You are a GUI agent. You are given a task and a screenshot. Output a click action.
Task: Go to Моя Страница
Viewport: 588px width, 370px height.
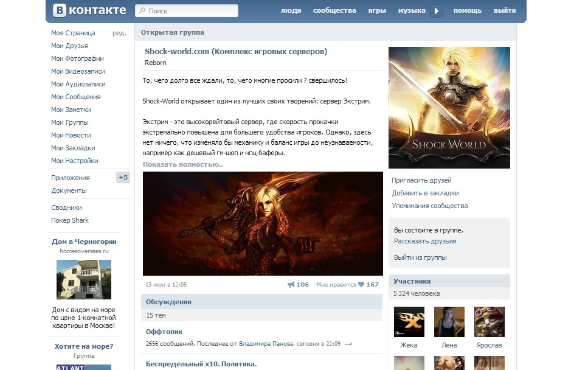(73, 33)
